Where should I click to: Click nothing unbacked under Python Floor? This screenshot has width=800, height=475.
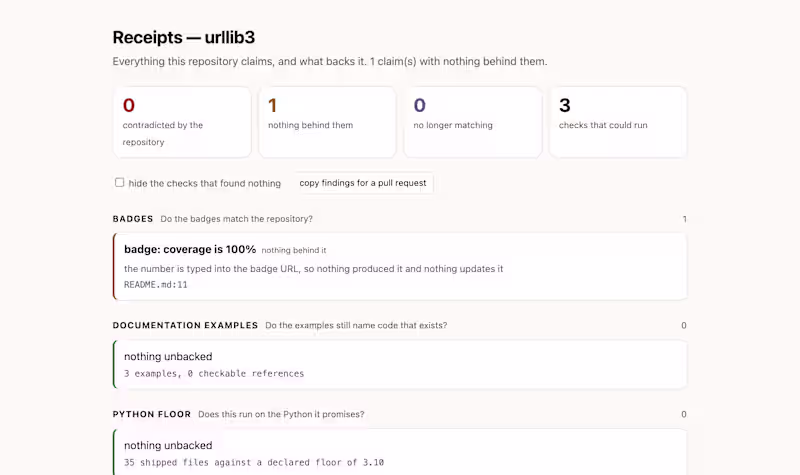[x=168, y=445]
